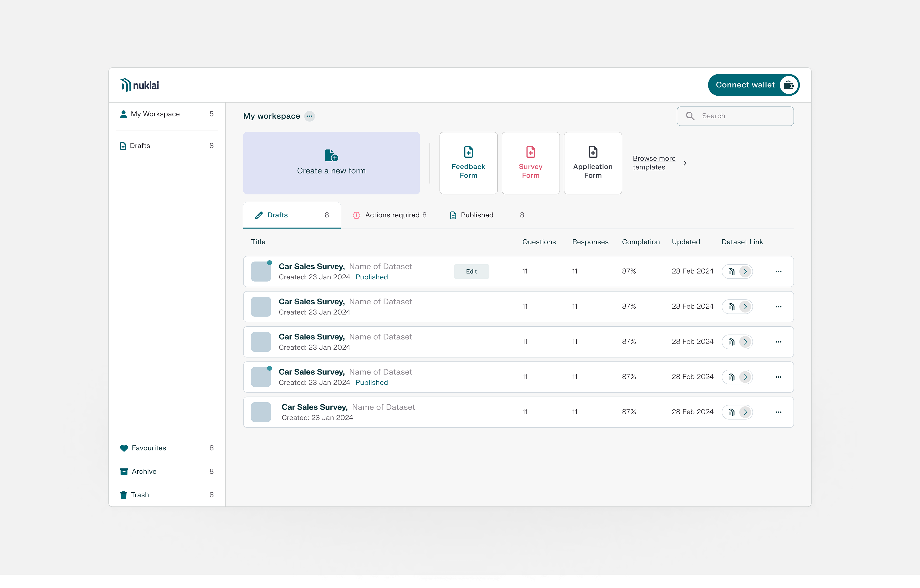Viewport: 920px width, 588px height.
Task: Click the Create a new form icon
Action: tap(331, 155)
